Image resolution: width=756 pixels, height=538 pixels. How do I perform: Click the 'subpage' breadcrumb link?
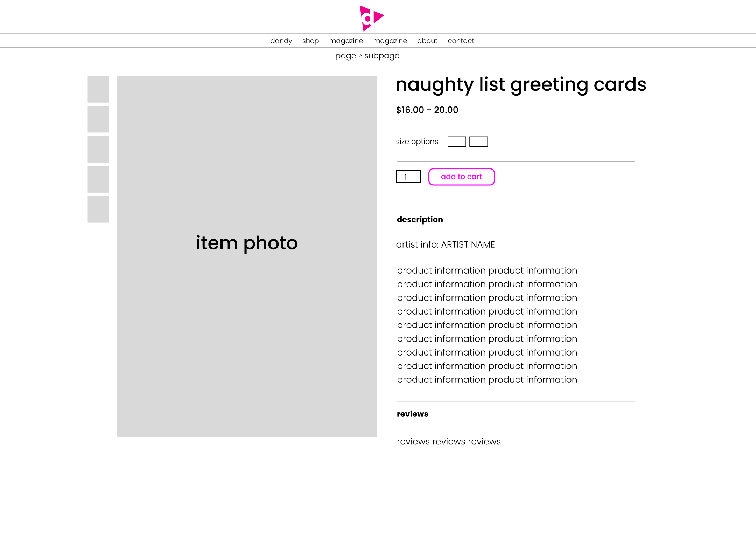click(x=382, y=56)
